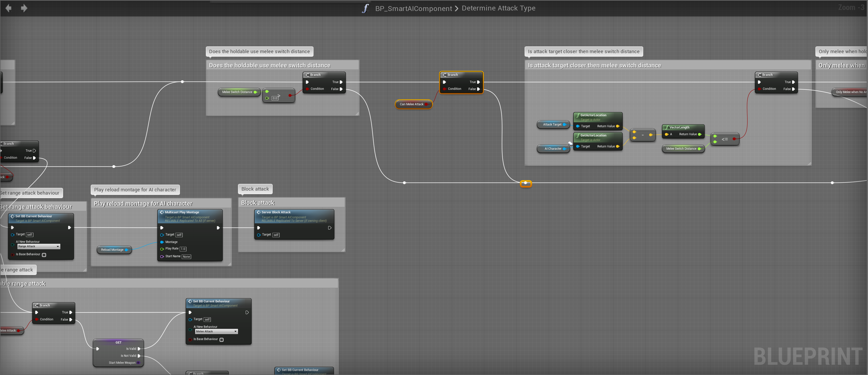
Task: Open the Range Attack behaviour dropdown
Action: coord(39,247)
